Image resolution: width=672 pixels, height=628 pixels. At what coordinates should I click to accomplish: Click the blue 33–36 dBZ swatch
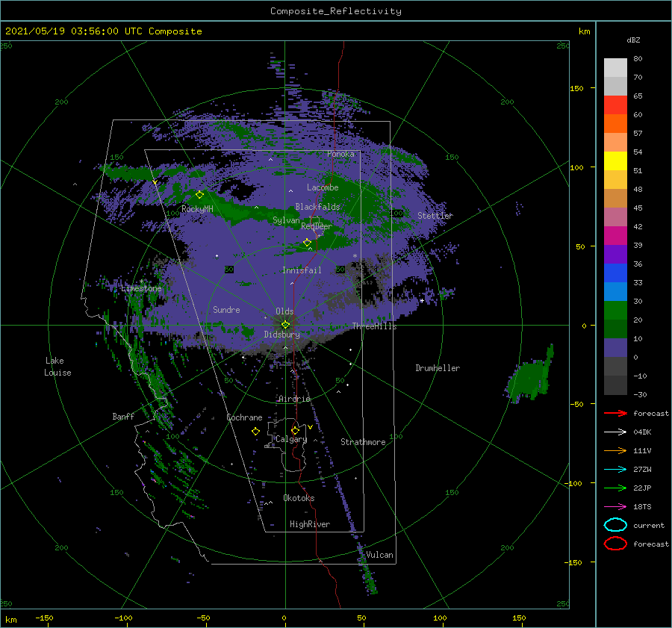coord(615,273)
